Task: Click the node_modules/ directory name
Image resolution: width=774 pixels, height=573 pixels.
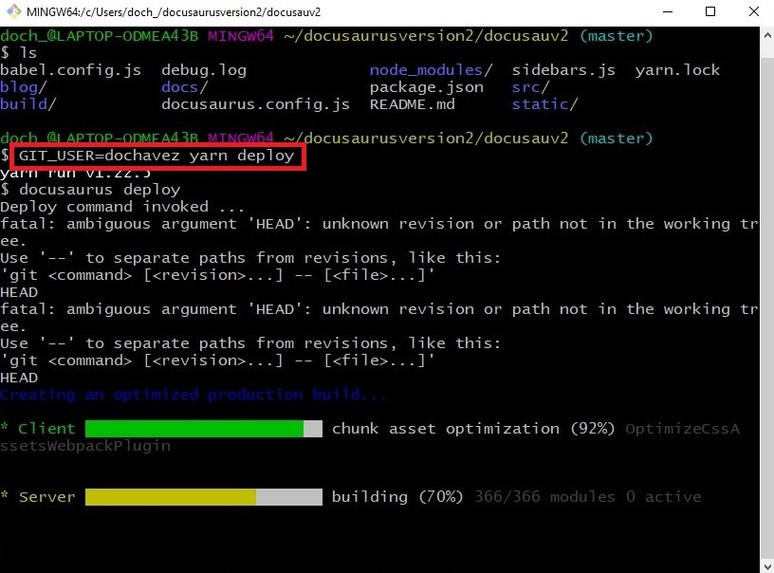Action: 431,70
